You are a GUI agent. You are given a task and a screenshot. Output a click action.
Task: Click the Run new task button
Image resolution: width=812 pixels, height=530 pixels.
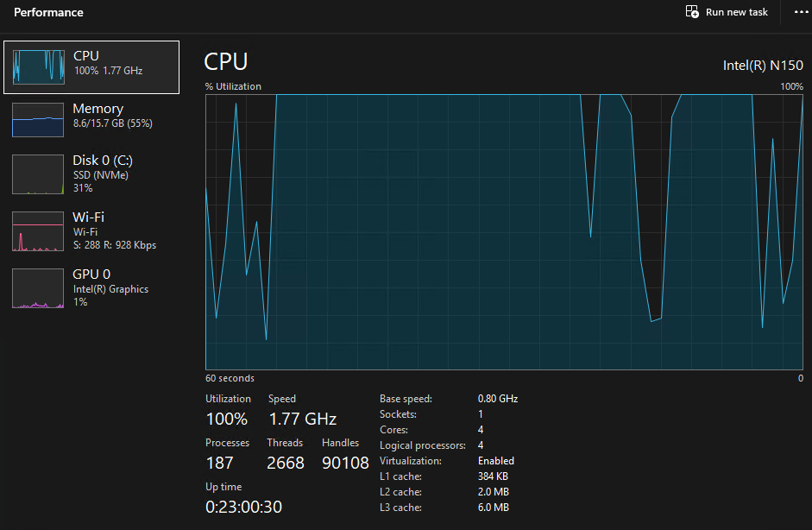727,12
